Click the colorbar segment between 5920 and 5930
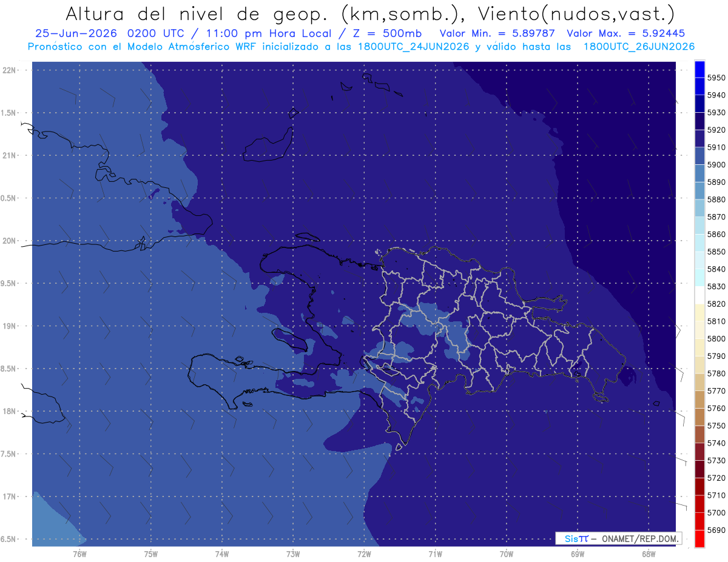The image size is (728, 562). point(699,121)
